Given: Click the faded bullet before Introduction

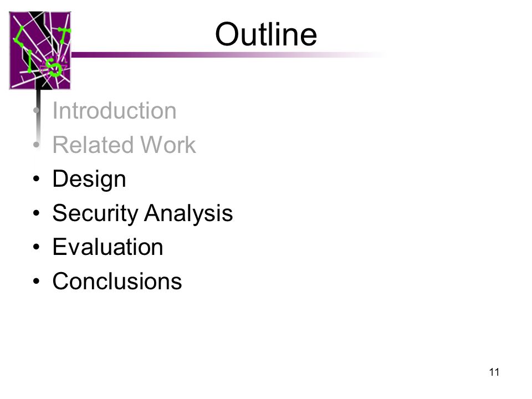Looking at the screenshot, I should 37,111.
